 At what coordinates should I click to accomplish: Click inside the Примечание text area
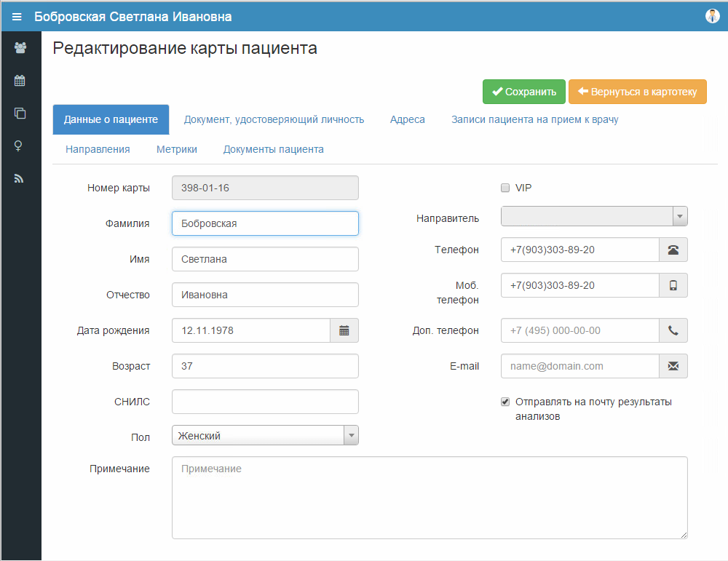pos(430,498)
